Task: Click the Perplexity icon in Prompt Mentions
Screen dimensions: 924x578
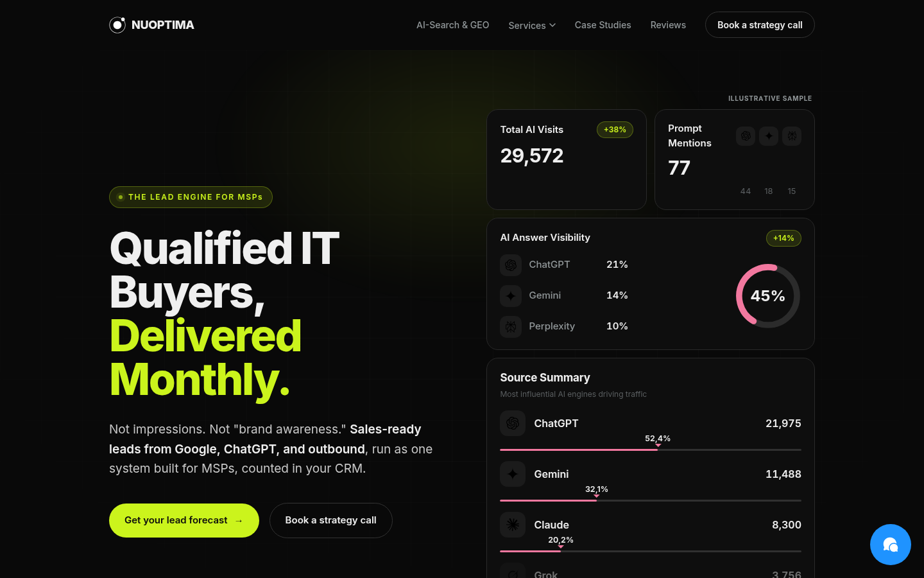Action: click(x=792, y=136)
